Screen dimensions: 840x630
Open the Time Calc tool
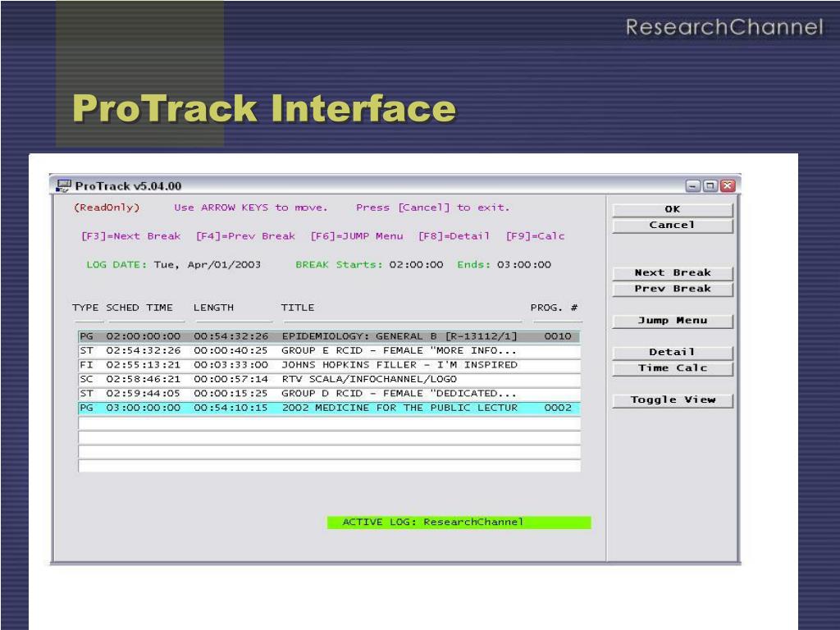(x=673, y=368)
